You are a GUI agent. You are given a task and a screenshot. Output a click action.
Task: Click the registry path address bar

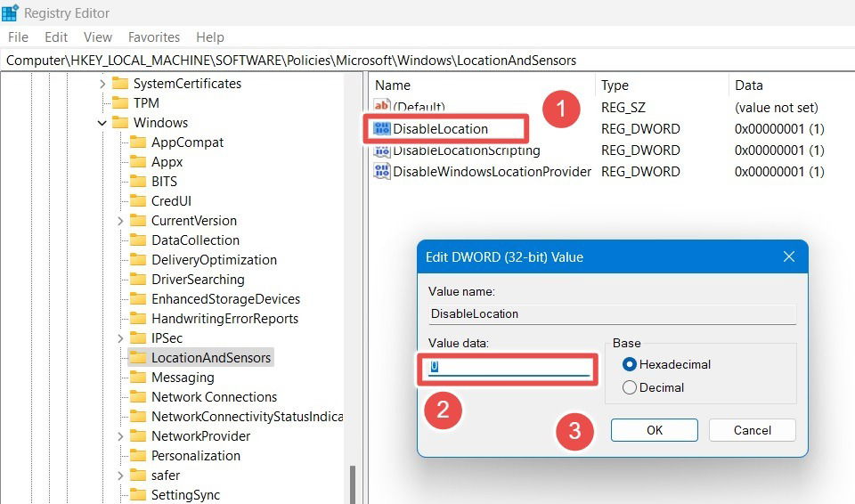(x=427, y=60)
